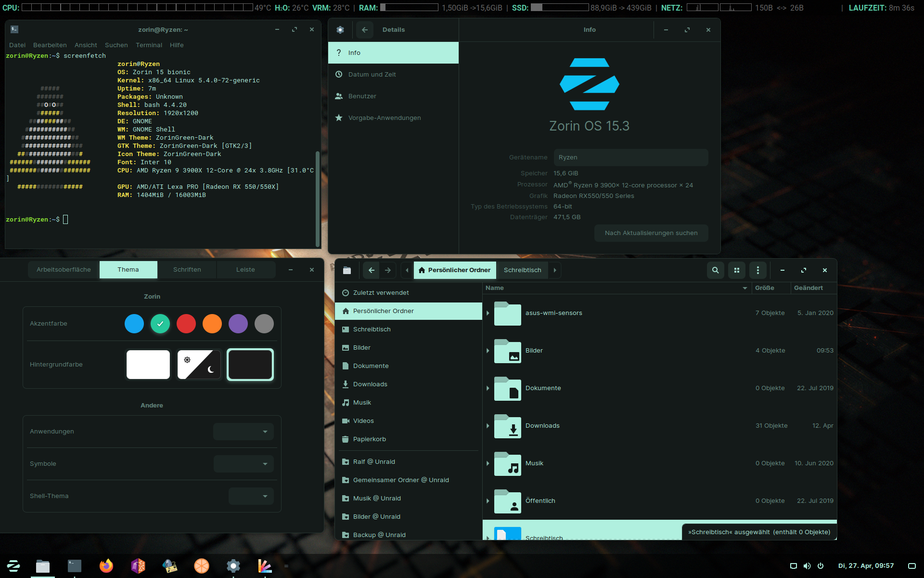Open the Shell-Thema dropdown
Image resolution: width=924 pixels, height=578 pixels.
coord(251,496)
